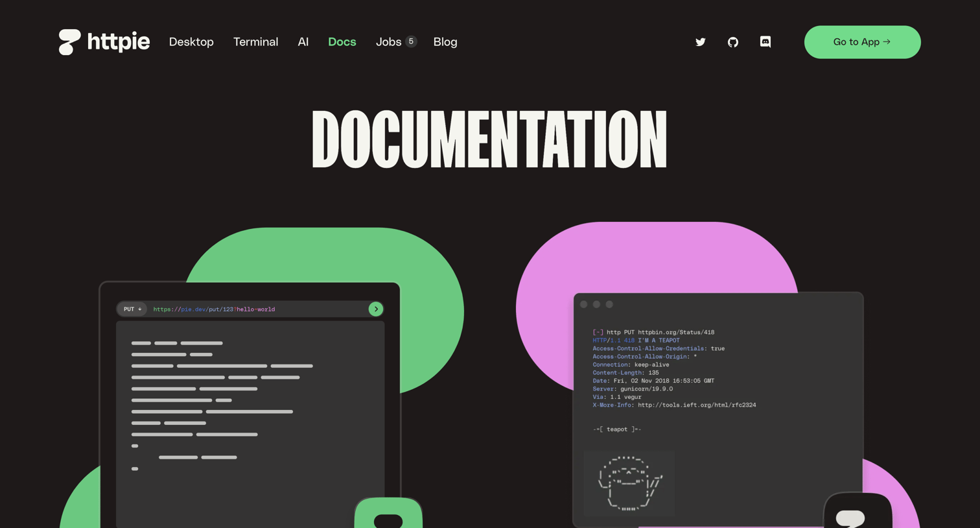Click the teapot ASCII art
980x528 pixels.
[629, 483]
